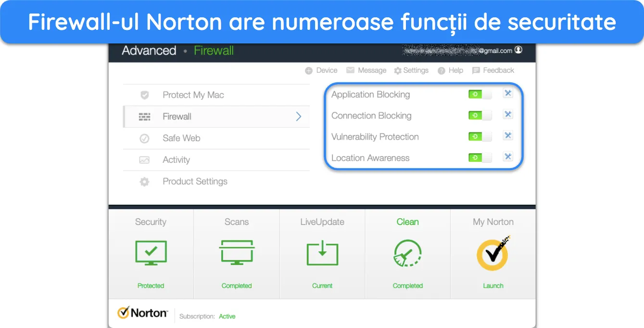Image resolution: width=644 pixels, height=328 pixels.
Task: Select Activity menu item
Action: tap(216, 160)
